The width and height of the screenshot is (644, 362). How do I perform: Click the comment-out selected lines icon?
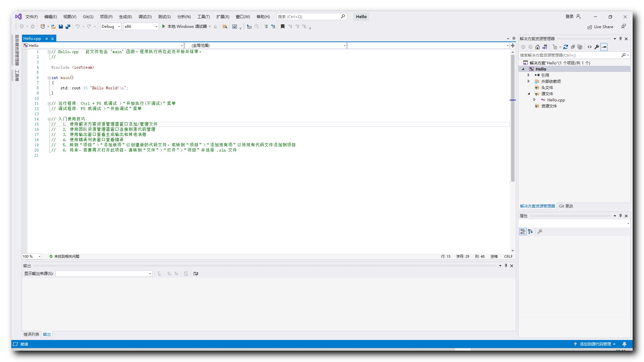coord(266,27)
